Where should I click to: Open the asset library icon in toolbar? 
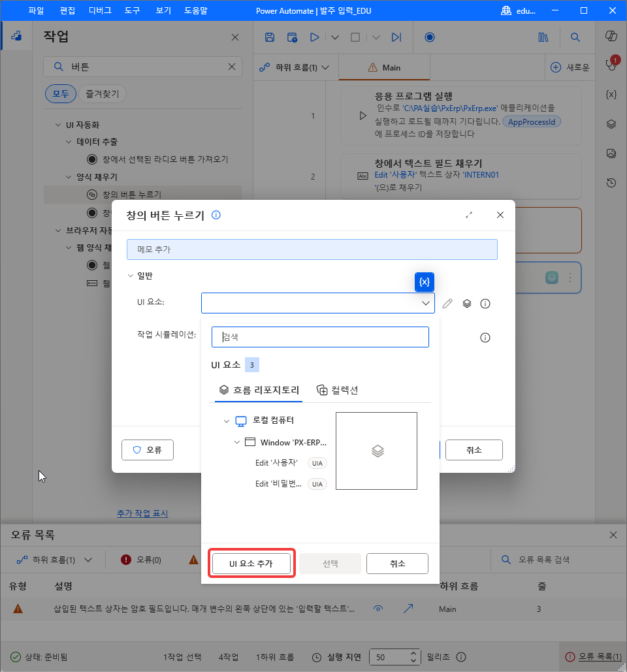543,37
